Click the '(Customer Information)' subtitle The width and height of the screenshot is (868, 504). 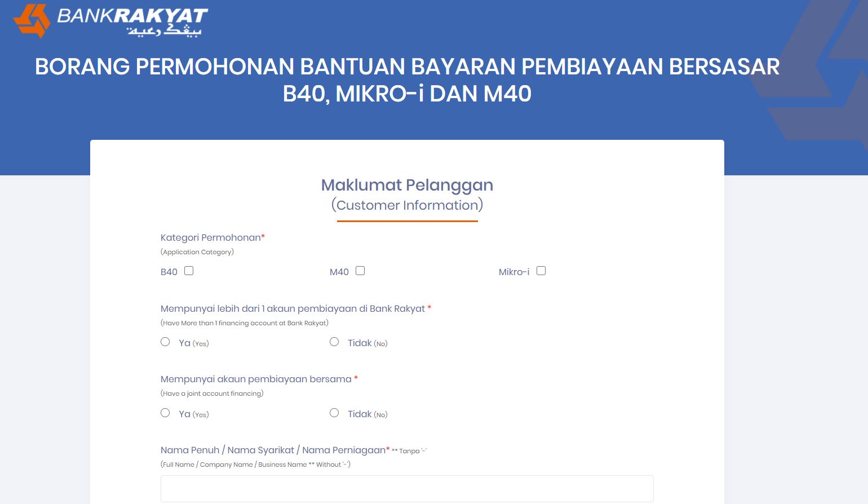click(407, 205)
